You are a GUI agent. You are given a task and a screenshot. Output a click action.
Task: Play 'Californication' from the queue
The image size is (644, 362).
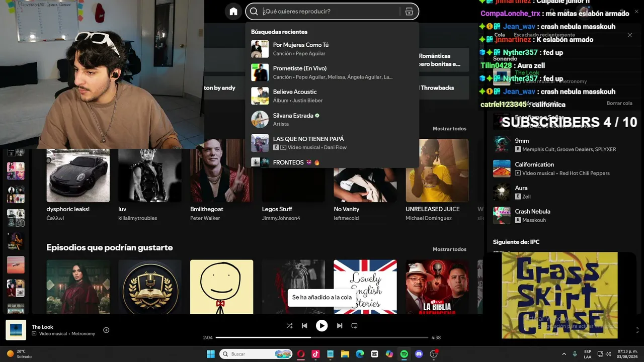(x=562, y=168)
